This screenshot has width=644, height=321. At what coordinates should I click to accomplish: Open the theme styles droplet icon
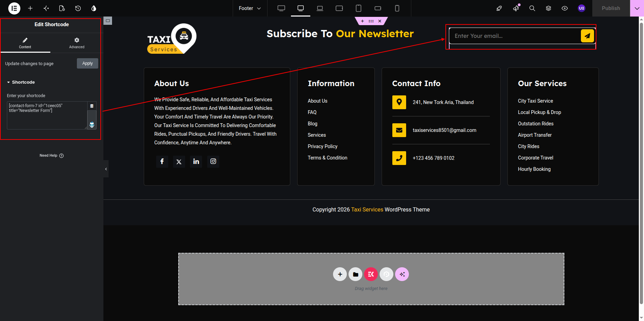[94, 8]
